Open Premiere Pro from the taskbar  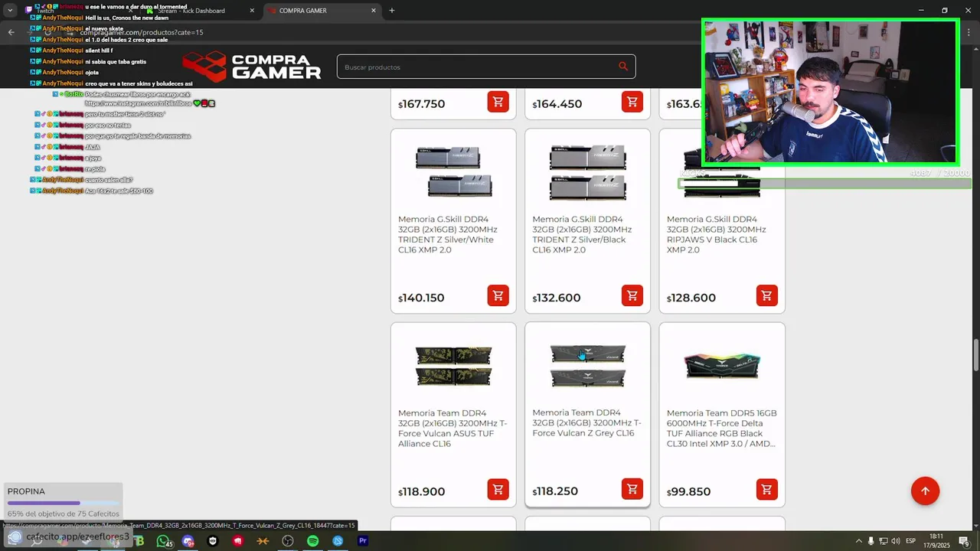(363, 541)
